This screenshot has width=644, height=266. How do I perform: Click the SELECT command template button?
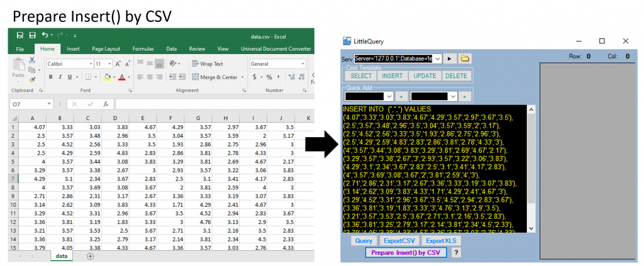[362, 76]
